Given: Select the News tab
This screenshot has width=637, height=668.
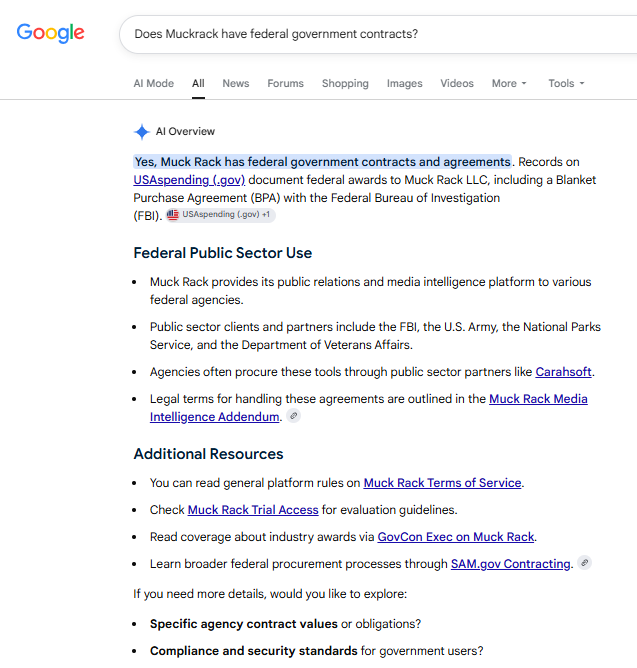Looking at the screenshot, I should point(236,84).
